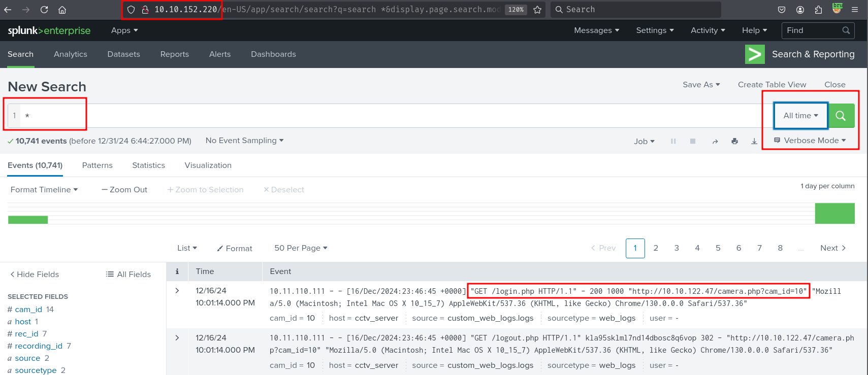Open the All time range picker
868x375 pixels.
[x=800, y=116]
